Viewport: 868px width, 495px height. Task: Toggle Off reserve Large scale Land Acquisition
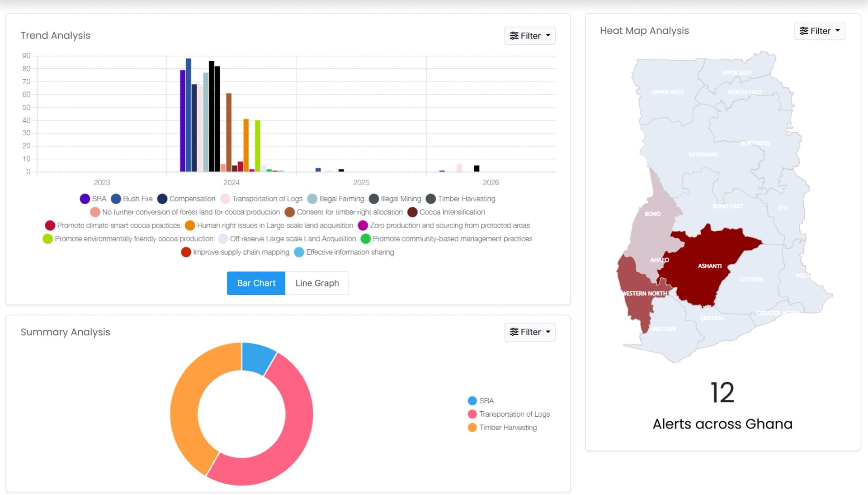tap(287, 239)
